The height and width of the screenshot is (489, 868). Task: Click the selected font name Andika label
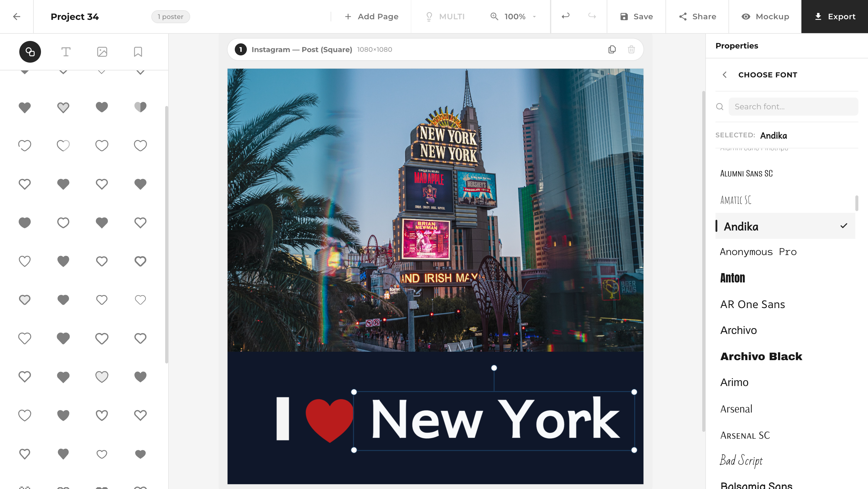(x=774, y=135)
